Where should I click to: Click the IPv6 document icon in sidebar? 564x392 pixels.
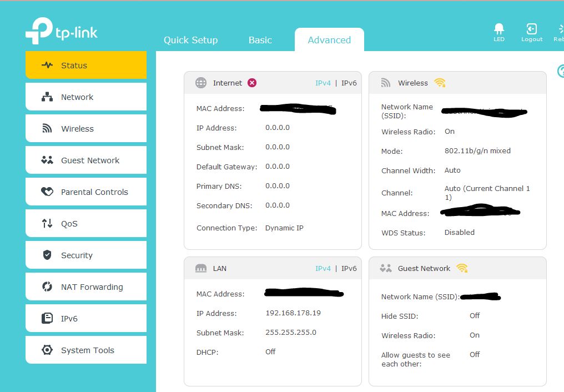point(47,318)
